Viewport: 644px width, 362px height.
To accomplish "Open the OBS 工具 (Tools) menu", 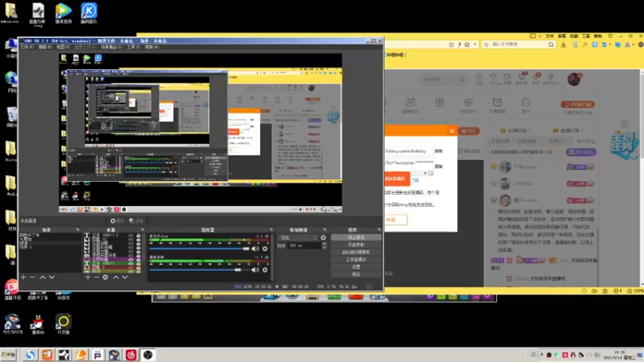I will 134,47.
